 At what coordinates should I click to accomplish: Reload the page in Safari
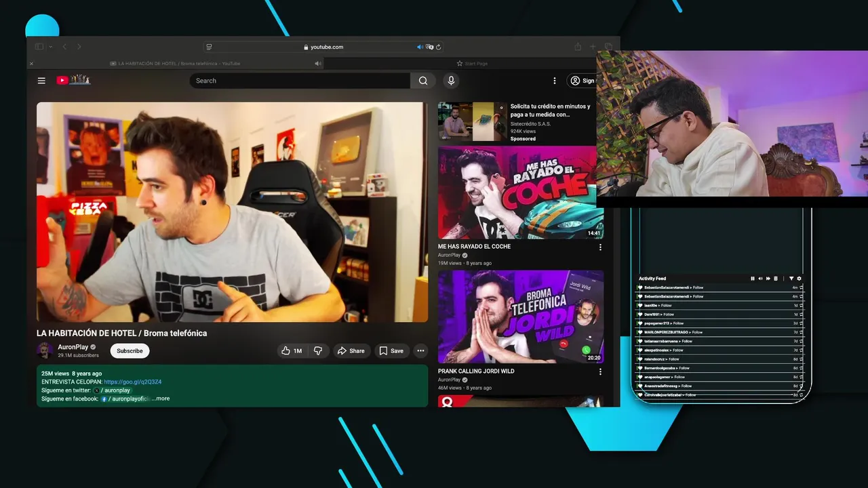click(439, 47)
